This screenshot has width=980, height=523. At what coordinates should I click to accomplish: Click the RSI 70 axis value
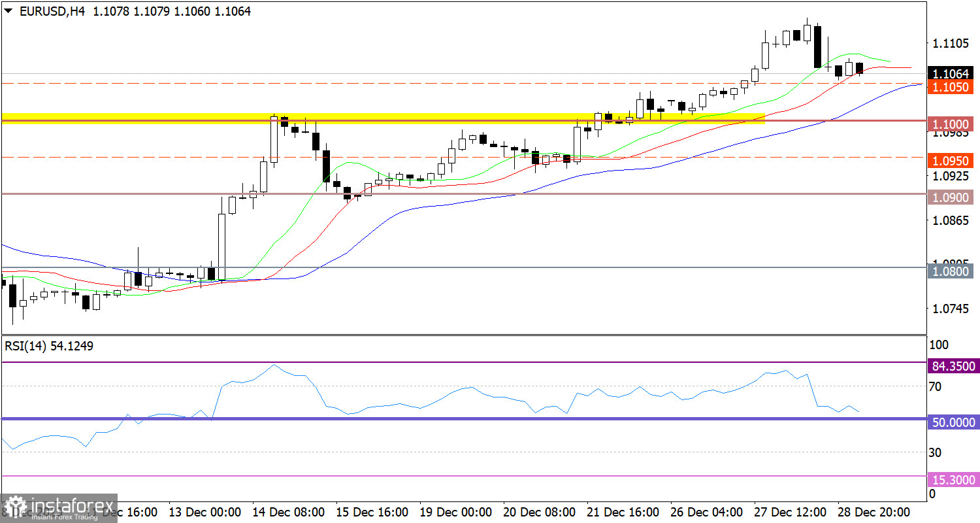(x=935, y=387)
